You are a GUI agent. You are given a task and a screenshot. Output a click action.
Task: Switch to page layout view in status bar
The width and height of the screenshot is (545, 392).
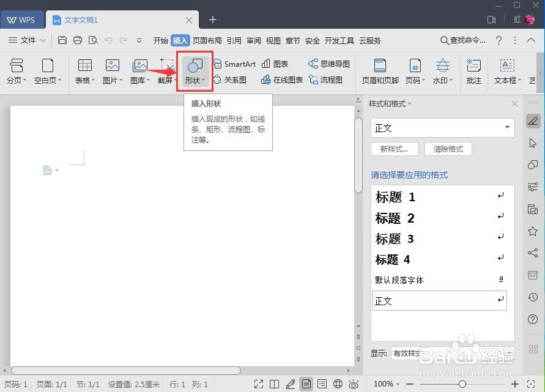(x=306, y=384)
